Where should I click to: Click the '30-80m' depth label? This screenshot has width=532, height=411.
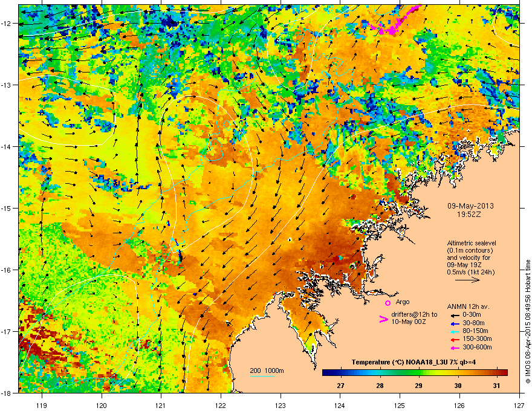pyautogui.click(x=473, y=323)
